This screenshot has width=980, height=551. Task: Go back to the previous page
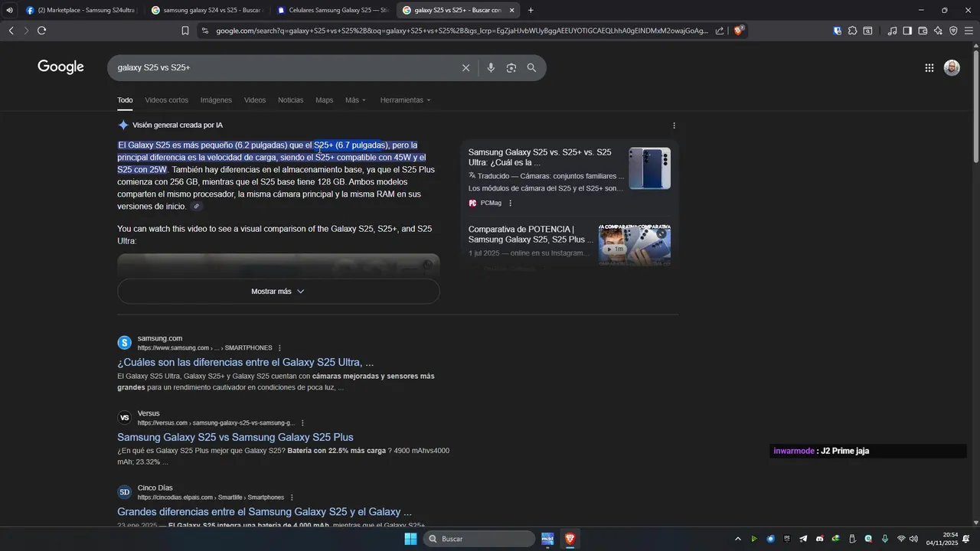coord(11,31)
